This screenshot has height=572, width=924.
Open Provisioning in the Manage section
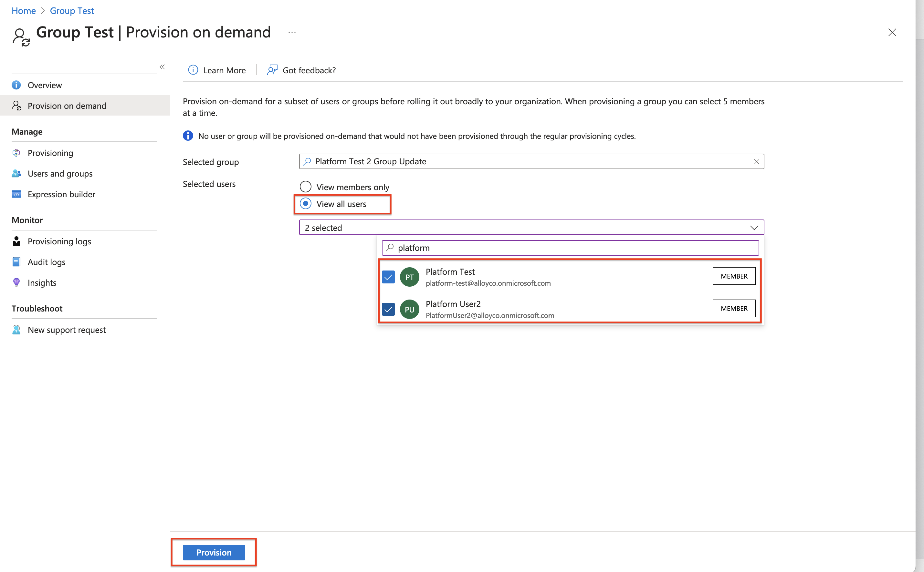pos(50,153)
